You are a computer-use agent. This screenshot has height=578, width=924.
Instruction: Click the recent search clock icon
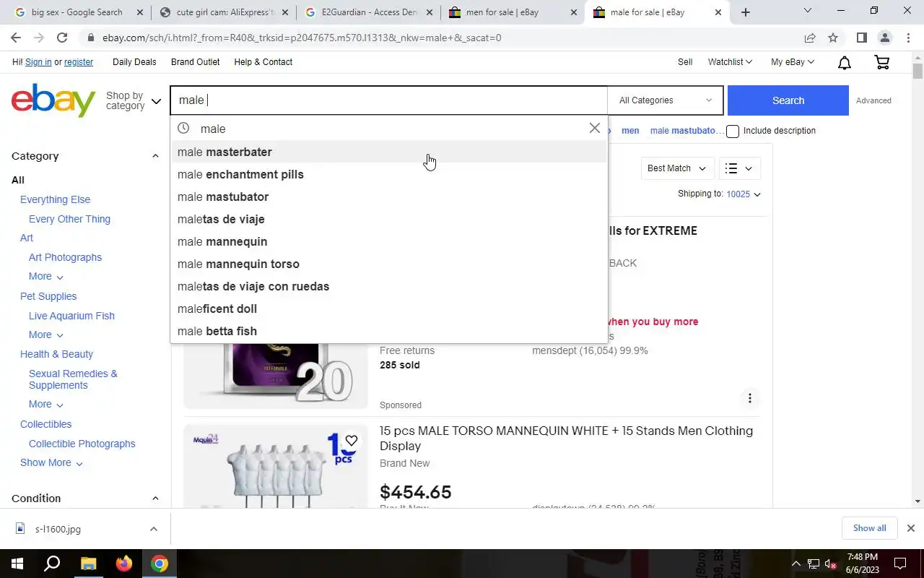click(183, 128)
